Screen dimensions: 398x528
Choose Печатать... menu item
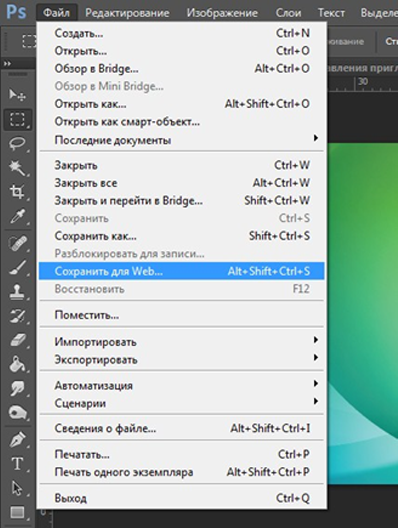point(182,455)
